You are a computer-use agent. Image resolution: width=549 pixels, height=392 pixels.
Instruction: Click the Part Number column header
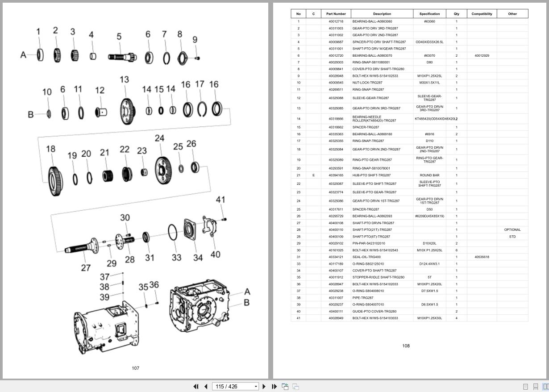[336, 14]
